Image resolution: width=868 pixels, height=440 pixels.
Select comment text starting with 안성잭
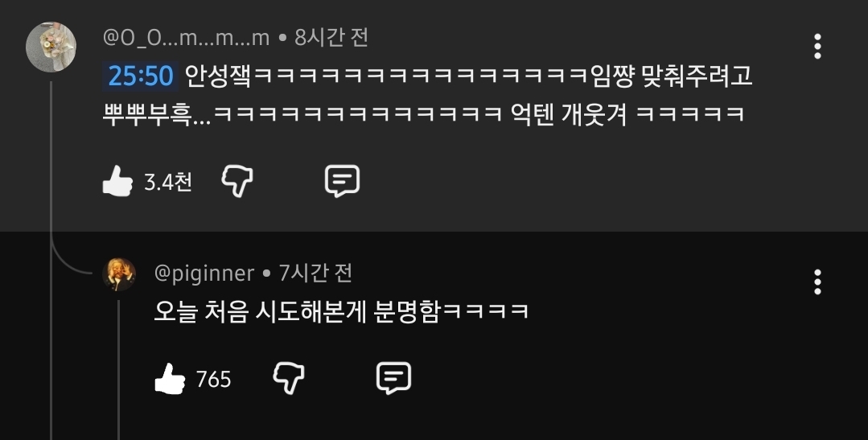427,95
